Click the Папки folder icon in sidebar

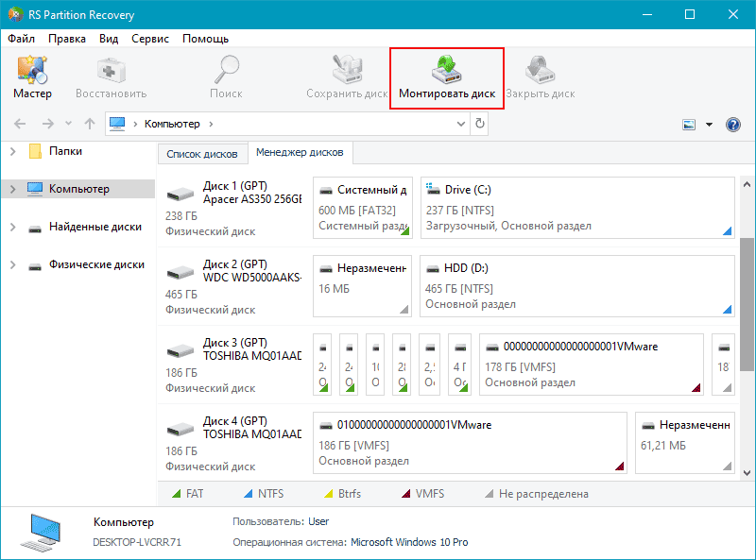[35, 151]
